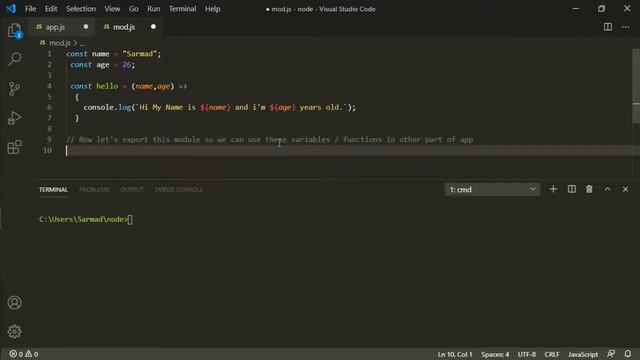Close the terminal panel
Screen dimensions: 640x360
[x=625, y=189]
